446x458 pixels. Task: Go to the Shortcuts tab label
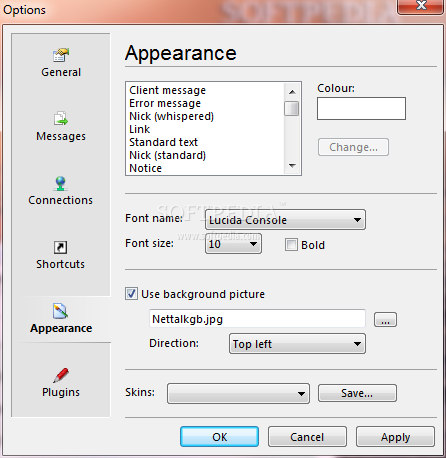pyautogui.click(x=61, y=264)
